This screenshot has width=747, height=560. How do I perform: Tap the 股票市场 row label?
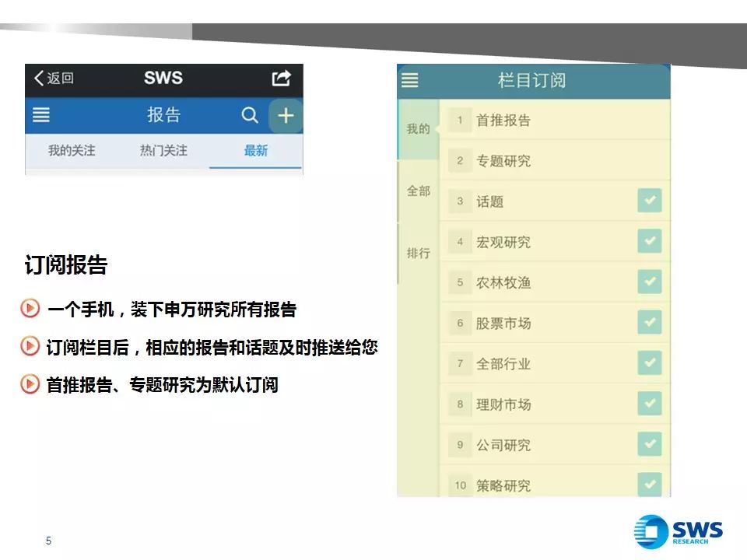click(503, 324)
